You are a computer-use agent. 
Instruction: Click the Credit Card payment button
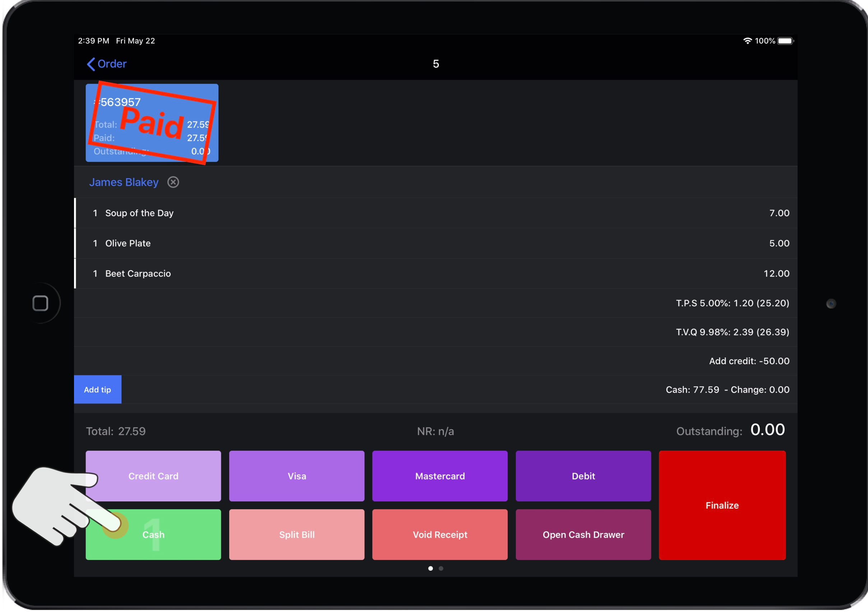(x=153, y=476)
